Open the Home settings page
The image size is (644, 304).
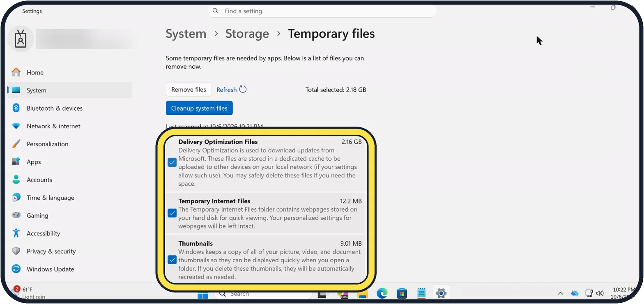click(x=35, y=72)
